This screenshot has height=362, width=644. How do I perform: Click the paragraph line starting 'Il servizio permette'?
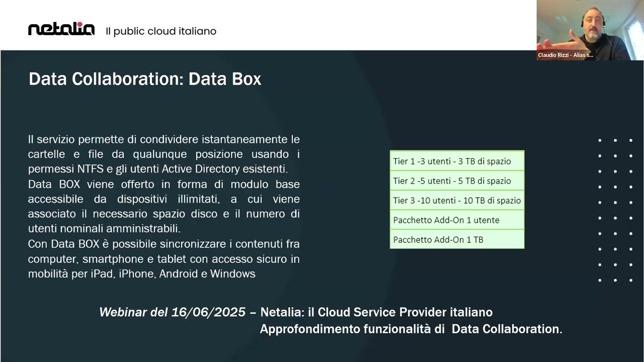(x=164, y=139)
